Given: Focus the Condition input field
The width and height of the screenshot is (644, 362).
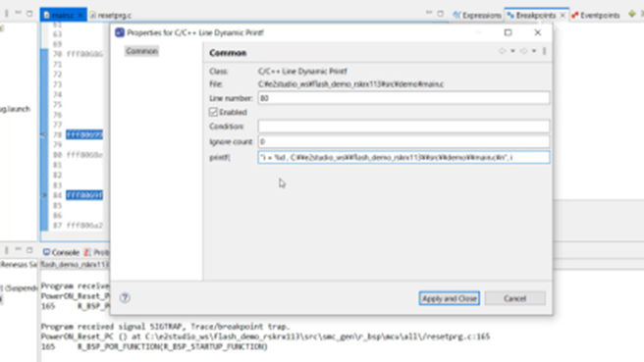Looking at the screenshot, I should 403,127.
